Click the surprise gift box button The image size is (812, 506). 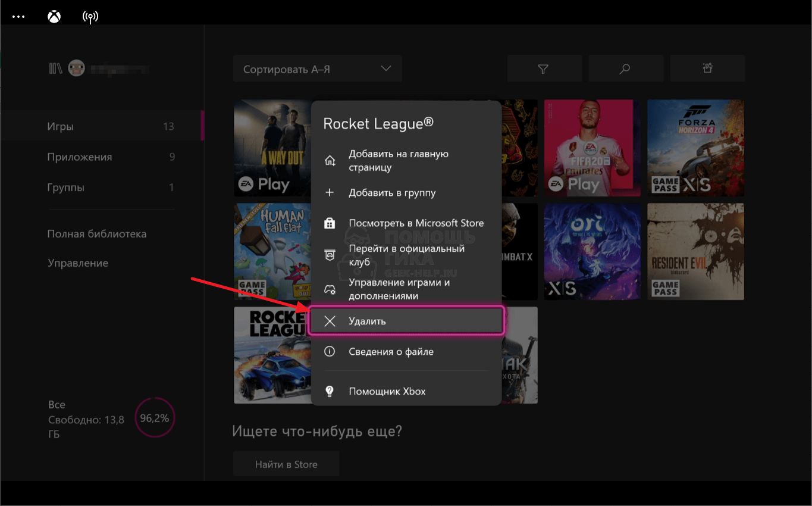[x=707, y=68]
